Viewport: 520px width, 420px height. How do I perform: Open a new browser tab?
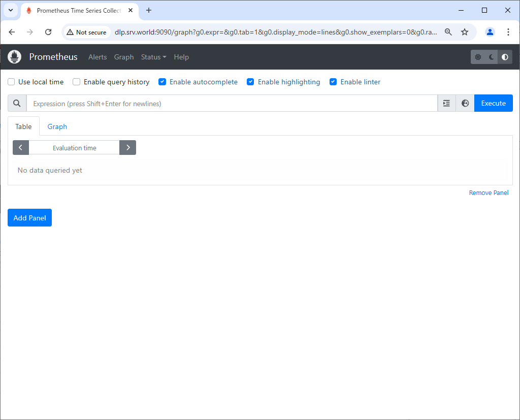tap(149, 10)
